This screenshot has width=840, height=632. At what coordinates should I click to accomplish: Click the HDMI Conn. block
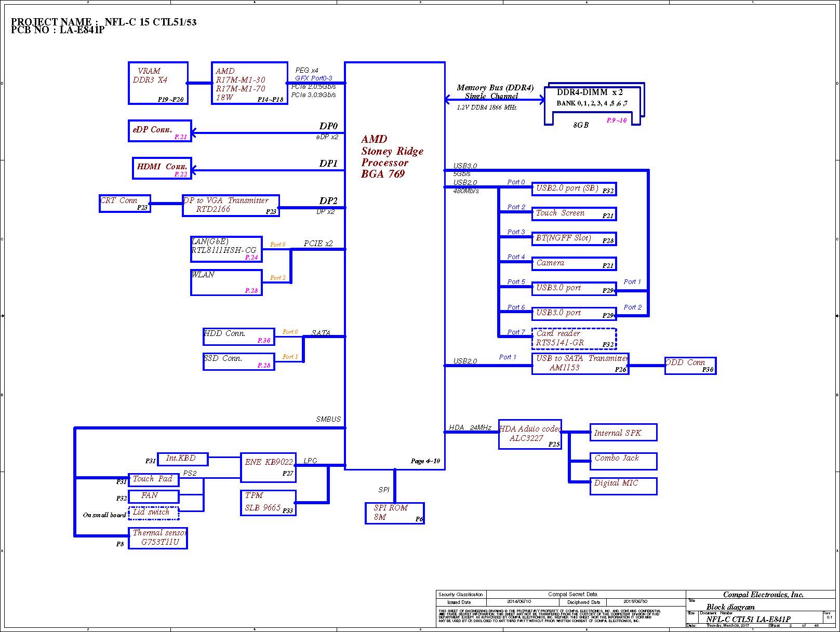[x=162, y=168]
